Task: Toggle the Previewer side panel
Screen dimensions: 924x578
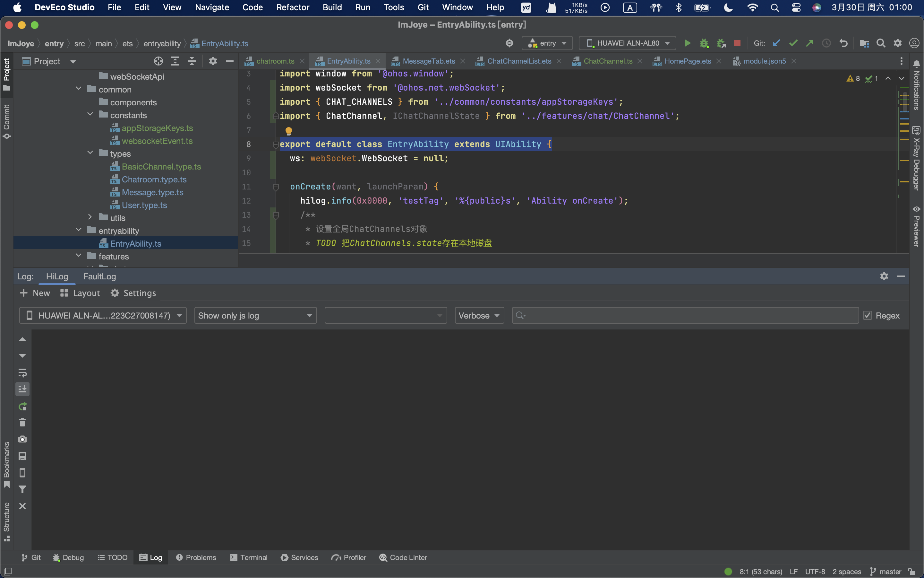Action: [x=916, y=226]
